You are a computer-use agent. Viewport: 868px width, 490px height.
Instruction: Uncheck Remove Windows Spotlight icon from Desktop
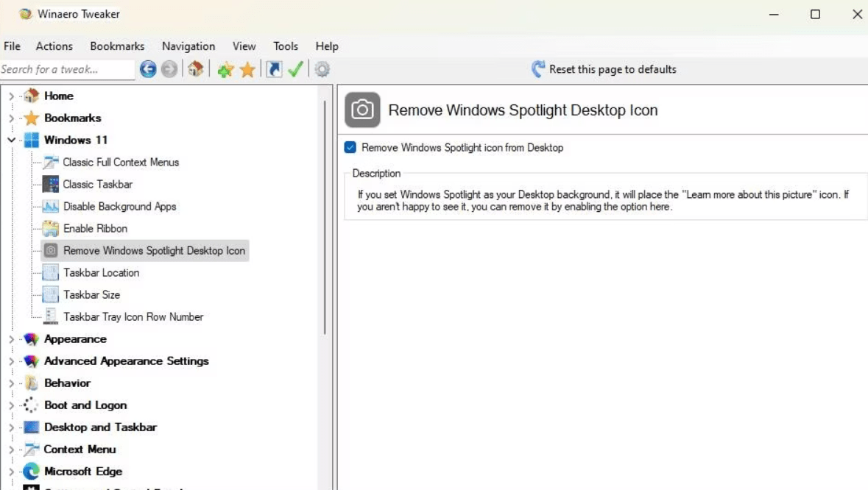click(x=350, y=148)
